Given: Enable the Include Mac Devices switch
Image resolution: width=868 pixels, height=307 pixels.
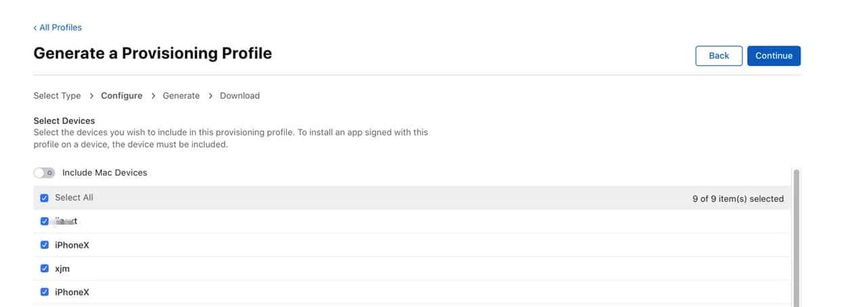Looking at the screenshot, I should (44, 173).
